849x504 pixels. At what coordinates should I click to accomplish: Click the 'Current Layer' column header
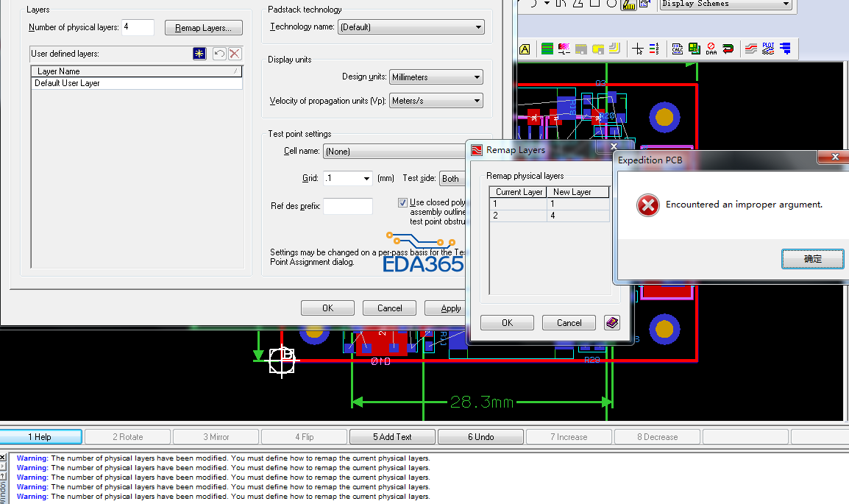pyautogui.click(x=519, y=192)
